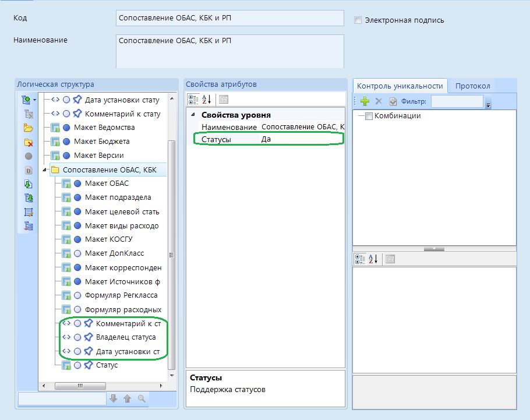The image size is (530, 420).
Task: Open the add-node dropdown arrow in left toolbar
Action: [x=35, y=100]
